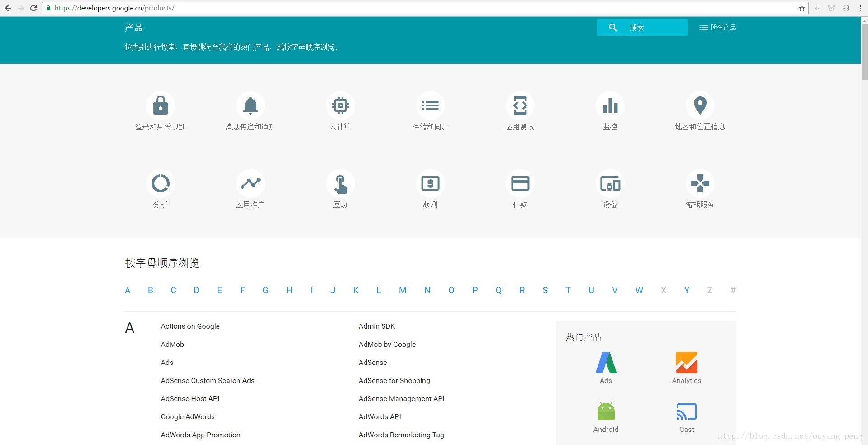
Task: Open the Ads popular product icon
Action: (x=606, y=363)
